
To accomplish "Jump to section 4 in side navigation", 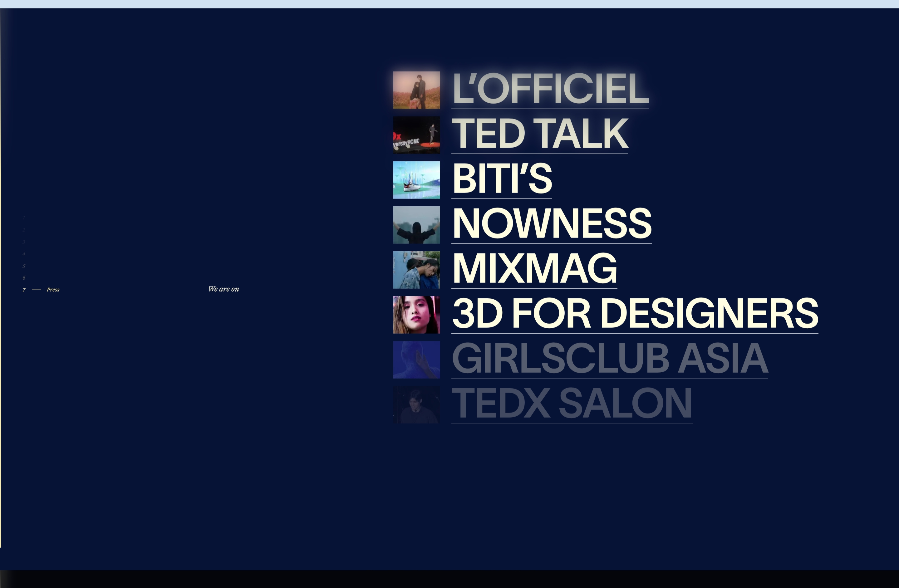I will pyautogui.click(x=24, y=254).
